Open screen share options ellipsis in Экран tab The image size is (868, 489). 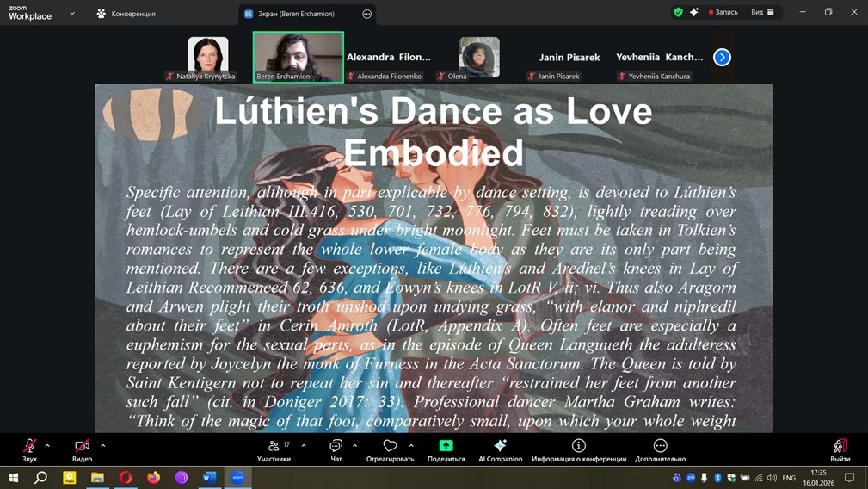[367, 14]
